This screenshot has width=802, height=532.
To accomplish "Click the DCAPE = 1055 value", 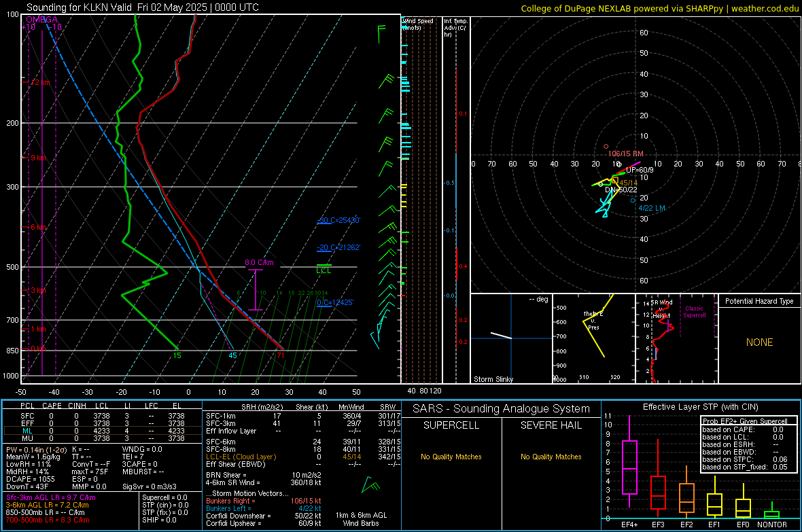I will [x=30, y=479].
